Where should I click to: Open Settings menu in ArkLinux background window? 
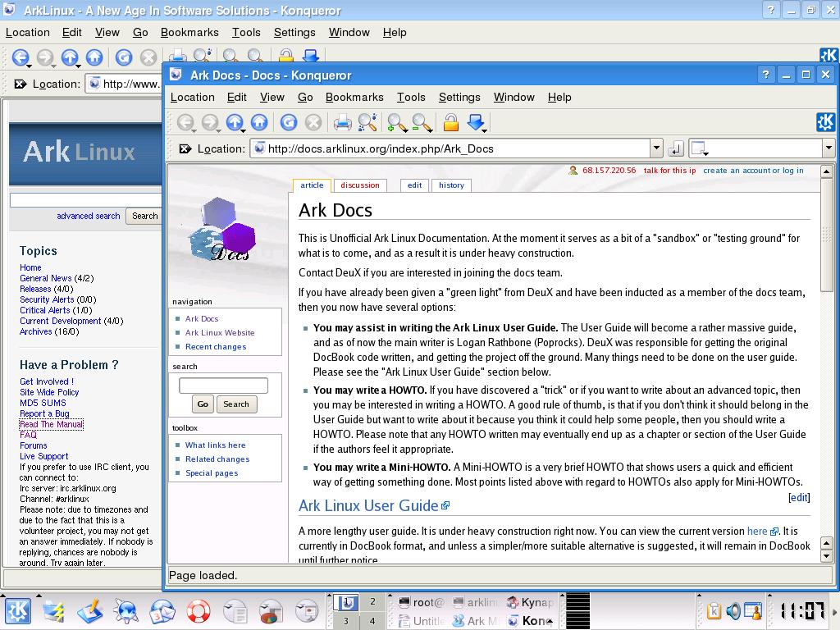coord(294,32)
